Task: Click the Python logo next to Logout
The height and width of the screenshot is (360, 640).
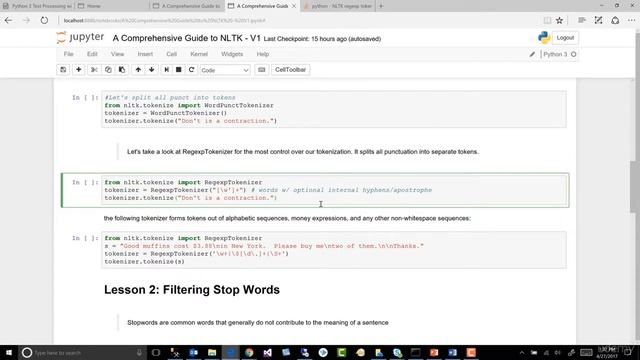Action: [x=544, y=38]
